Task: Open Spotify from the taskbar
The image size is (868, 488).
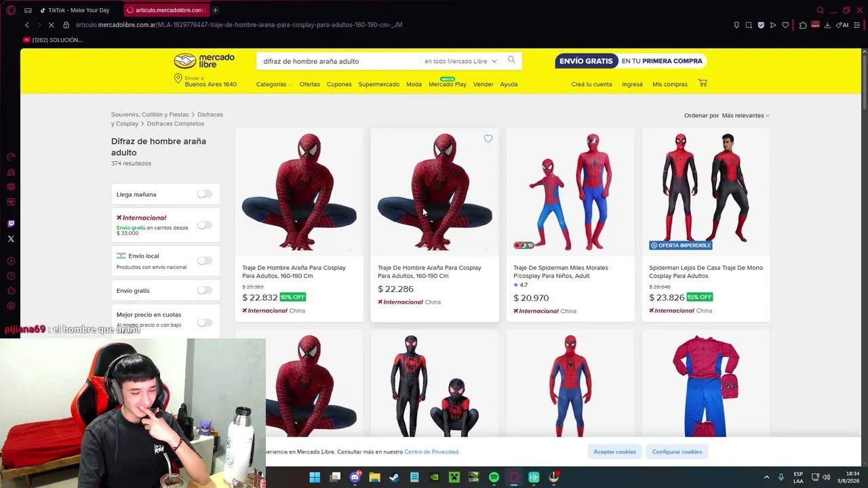Action: pos(494,477)
